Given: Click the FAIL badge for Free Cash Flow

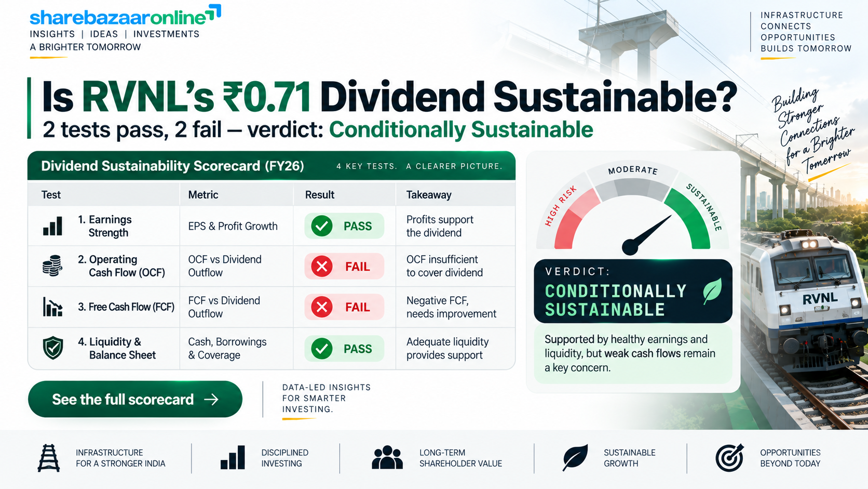Looking at the screenshot, I should [344, 307].
